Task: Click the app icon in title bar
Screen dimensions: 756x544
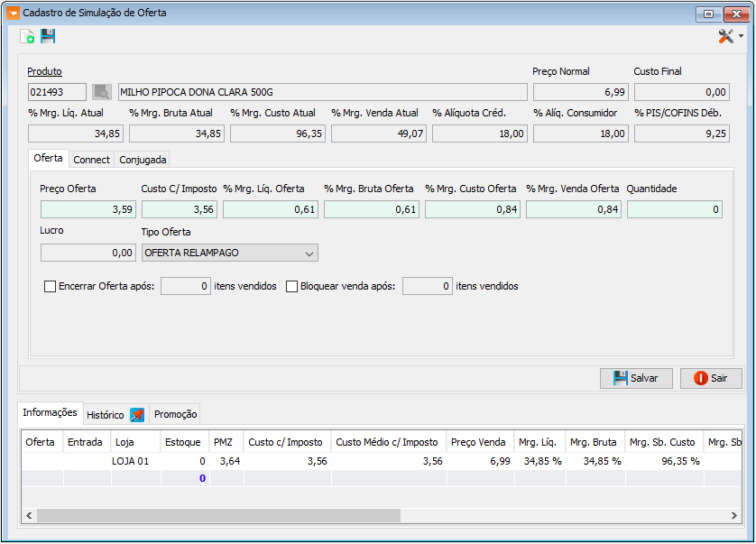Action: coord(13,13)
